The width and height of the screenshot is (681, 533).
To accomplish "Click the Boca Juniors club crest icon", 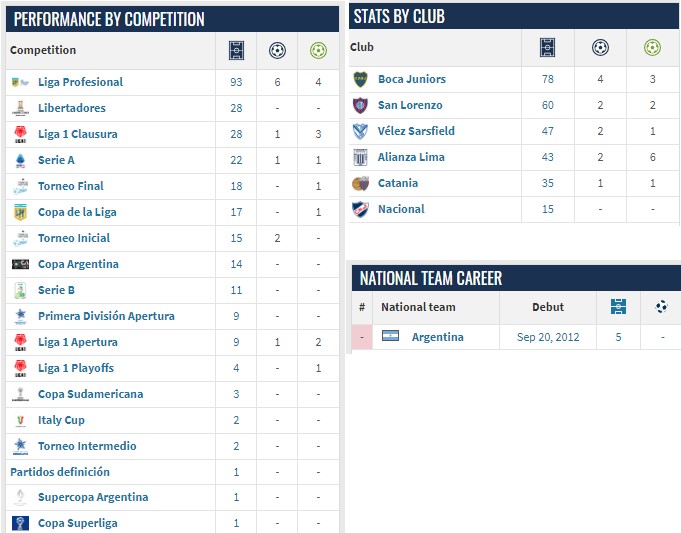I will [x=360, y=79].
